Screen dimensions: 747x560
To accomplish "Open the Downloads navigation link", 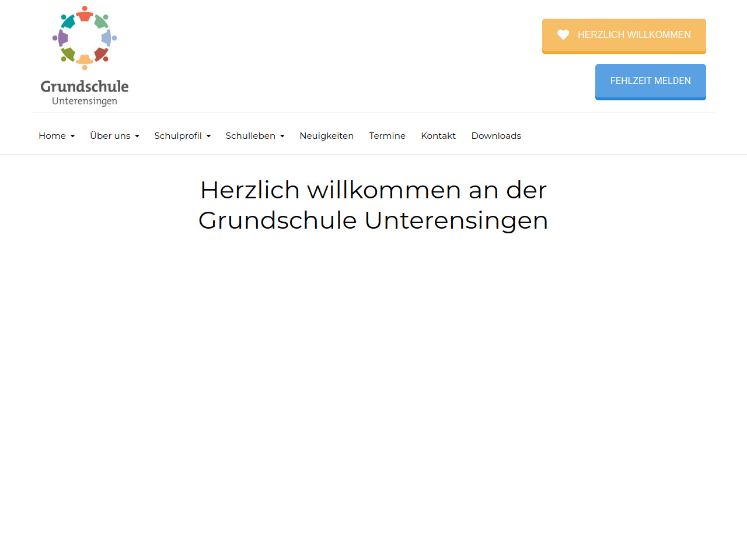I will [x=496, y=136].
